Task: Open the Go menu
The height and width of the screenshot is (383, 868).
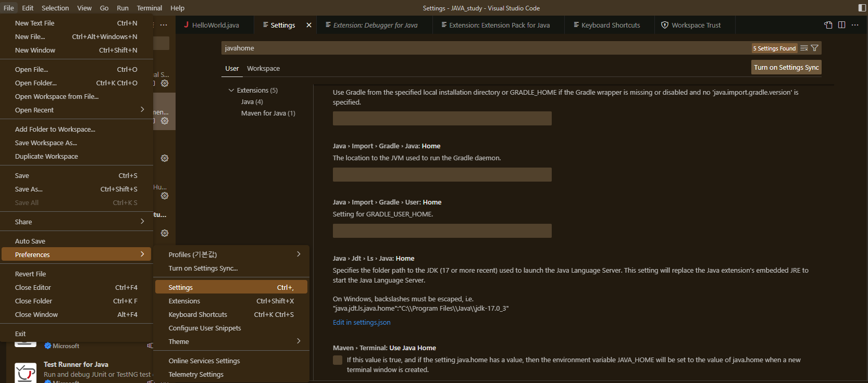Action: (104, 8)
